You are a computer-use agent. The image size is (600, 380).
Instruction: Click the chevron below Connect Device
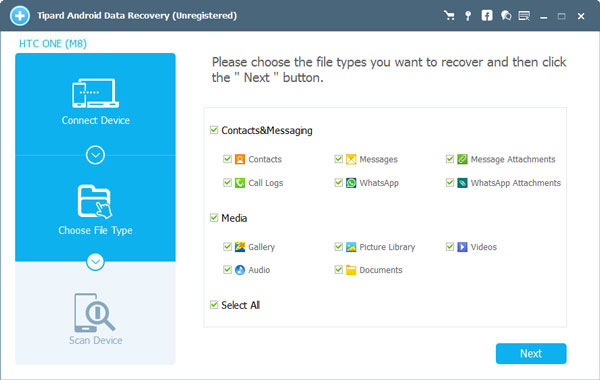click(x=95, y=155)
